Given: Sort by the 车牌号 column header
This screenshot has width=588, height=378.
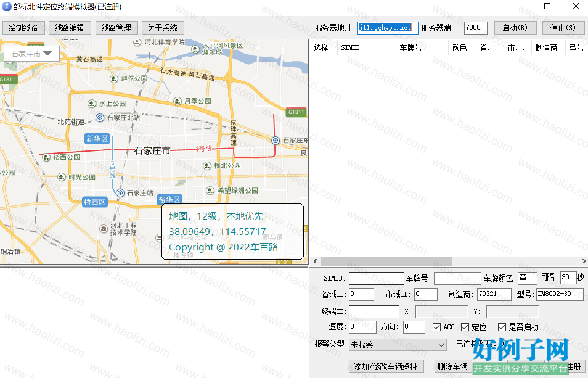Looking at the screenshot, I should (422, 47).
